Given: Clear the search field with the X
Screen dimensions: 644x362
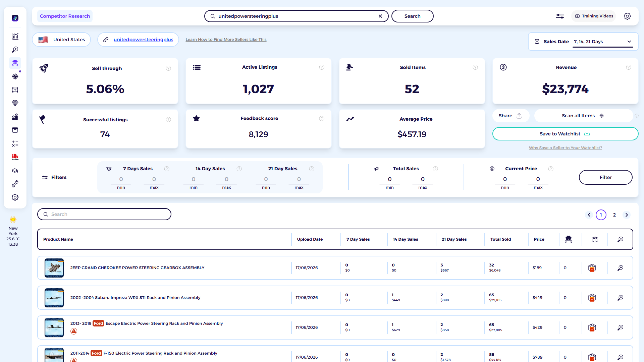Looking at the screenshot, I should click(x=380, y=16).
